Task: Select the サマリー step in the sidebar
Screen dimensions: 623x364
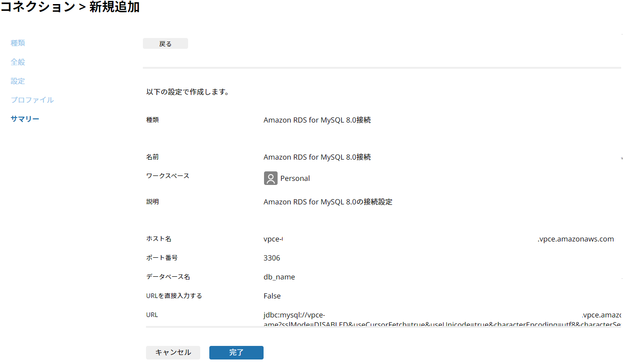Action: (25, 119)
